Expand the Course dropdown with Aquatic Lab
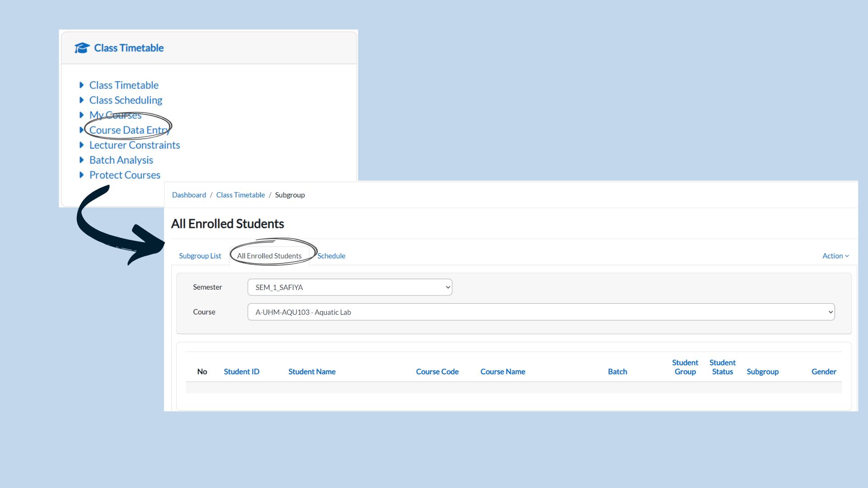Screen dimensions: 868x488 [x=541, y=312]
